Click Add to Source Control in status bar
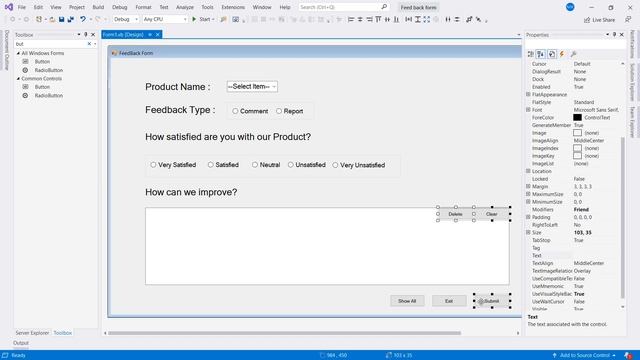 click(x=584, y=355)
